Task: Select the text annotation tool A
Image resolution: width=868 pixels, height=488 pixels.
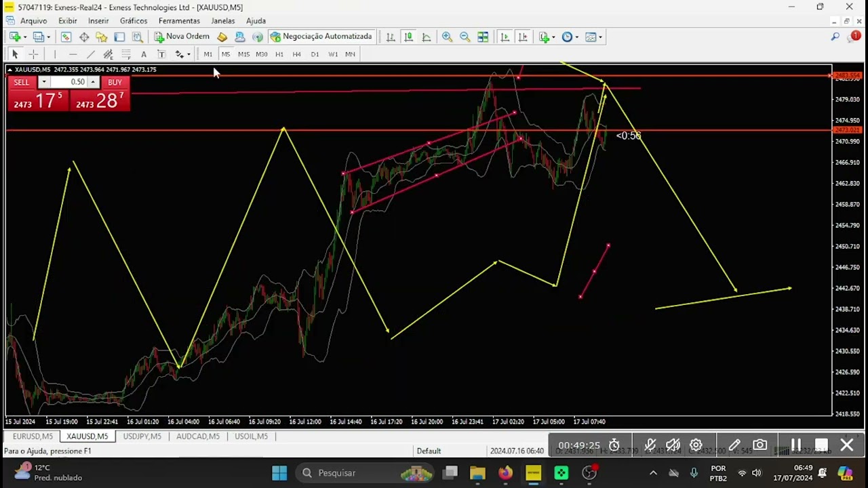Action: (x=143, y=54)
